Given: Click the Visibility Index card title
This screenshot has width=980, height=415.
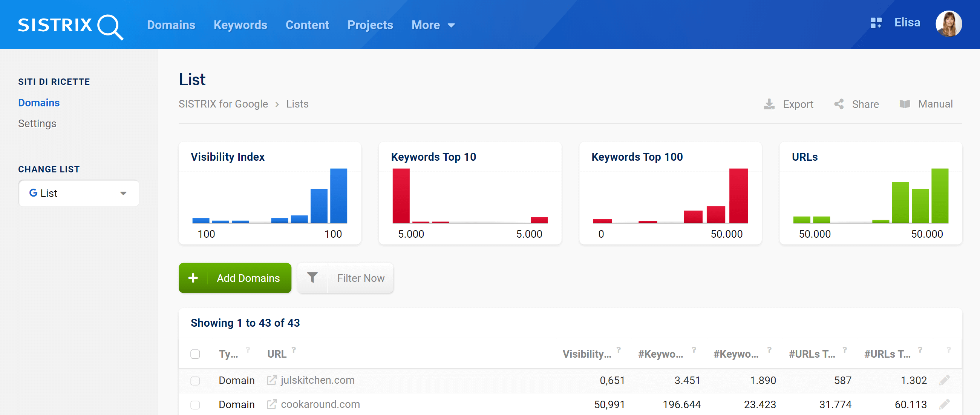Looking at the screenshot, I should click(228, 157).
